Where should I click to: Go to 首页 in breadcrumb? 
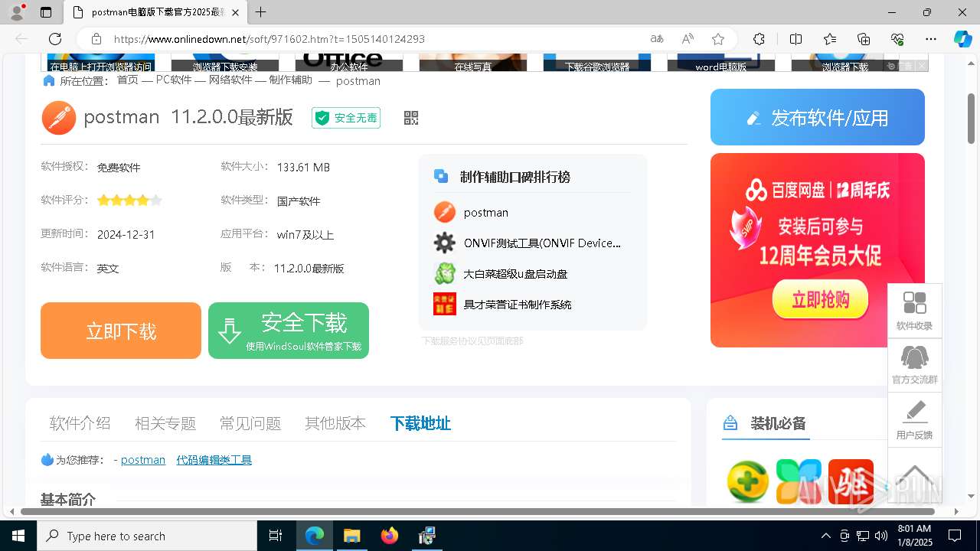pyautogui.click(x=128, y=80)
